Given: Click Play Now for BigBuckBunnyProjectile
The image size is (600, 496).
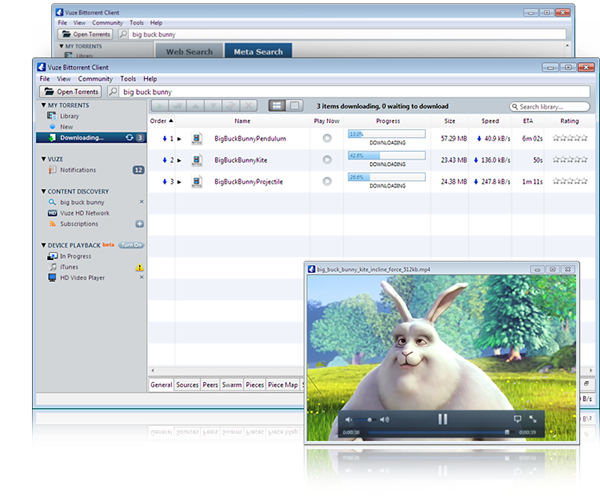Looking at the screenshot, I should (x=327, y=182).
